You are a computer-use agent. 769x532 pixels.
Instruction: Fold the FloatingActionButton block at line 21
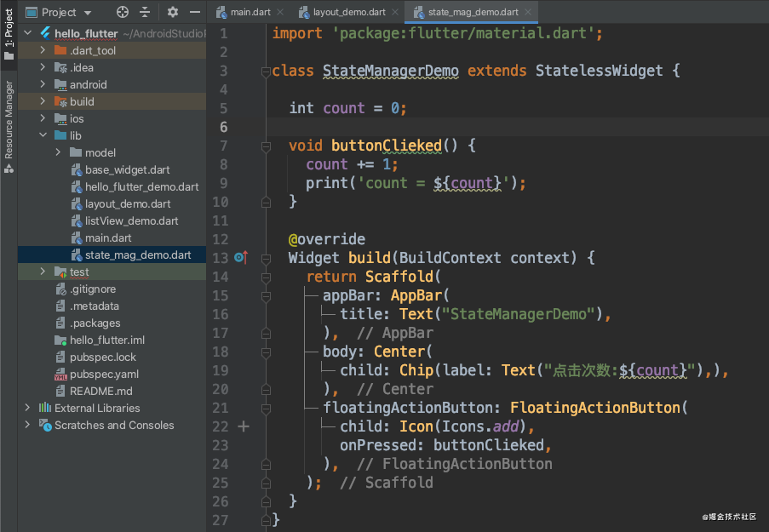(x=266, y=409)
